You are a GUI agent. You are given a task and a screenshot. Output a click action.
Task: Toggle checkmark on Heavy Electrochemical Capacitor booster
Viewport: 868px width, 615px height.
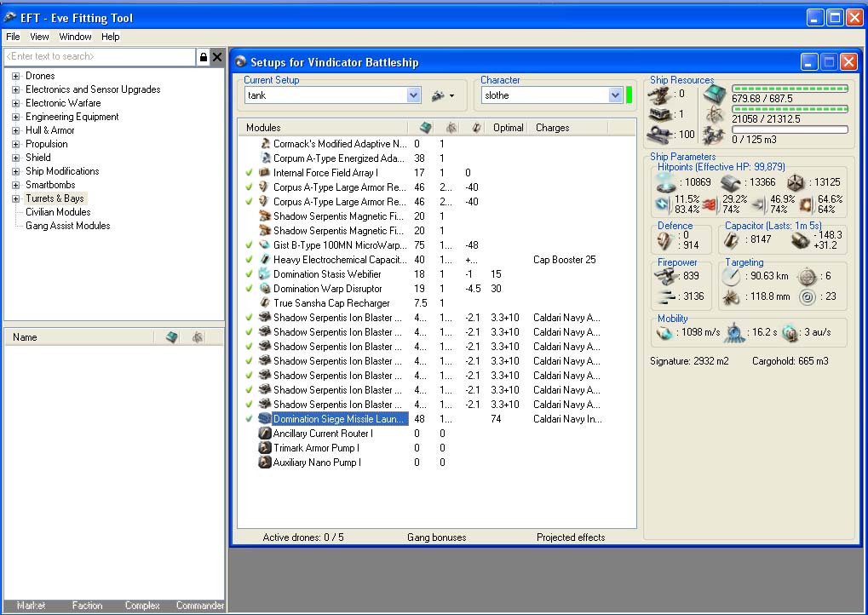click(249, 260)
